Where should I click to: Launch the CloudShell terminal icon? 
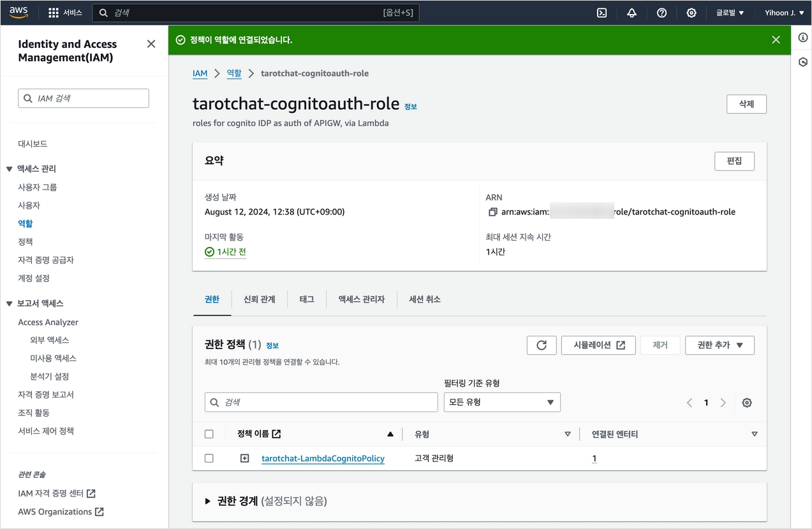click(602, 13)
